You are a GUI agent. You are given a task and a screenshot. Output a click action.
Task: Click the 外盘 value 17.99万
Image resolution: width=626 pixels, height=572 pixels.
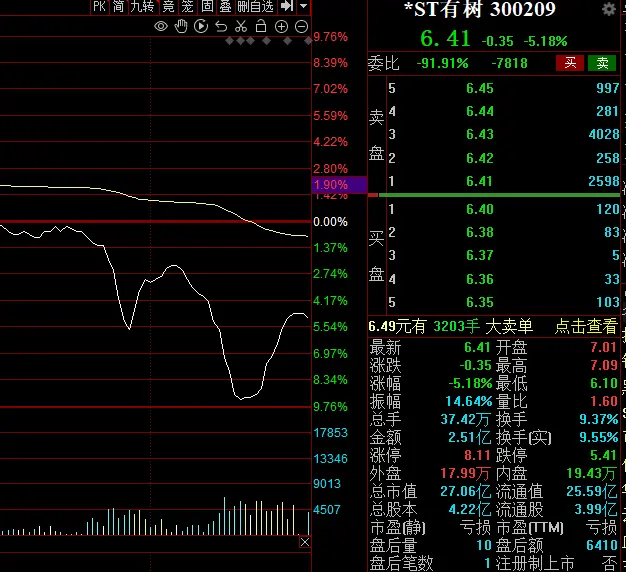tap(465, 473)
